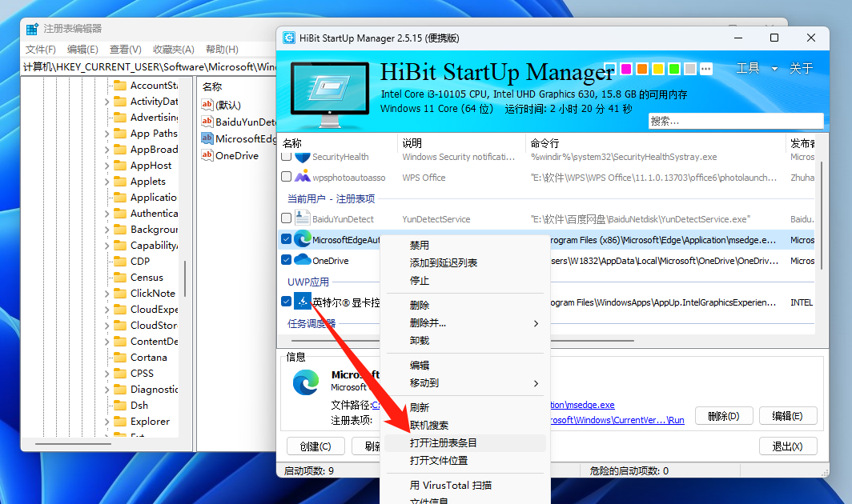This screenshot has height=504, width=852.
Task: Open the 删除并... submenu arrow
Action: click(536, 324)
